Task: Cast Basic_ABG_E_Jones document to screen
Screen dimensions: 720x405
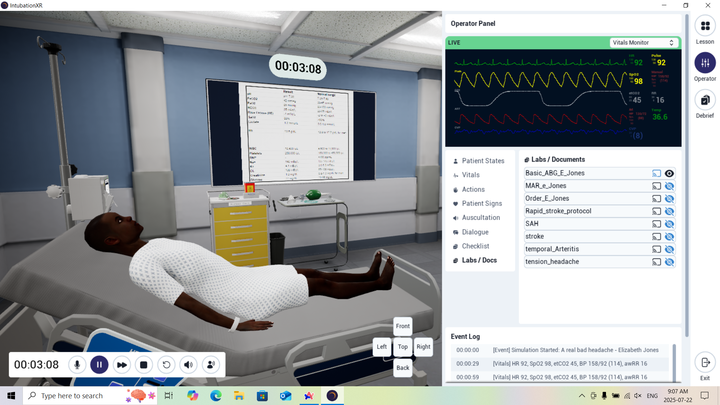Action: [657, 173]
